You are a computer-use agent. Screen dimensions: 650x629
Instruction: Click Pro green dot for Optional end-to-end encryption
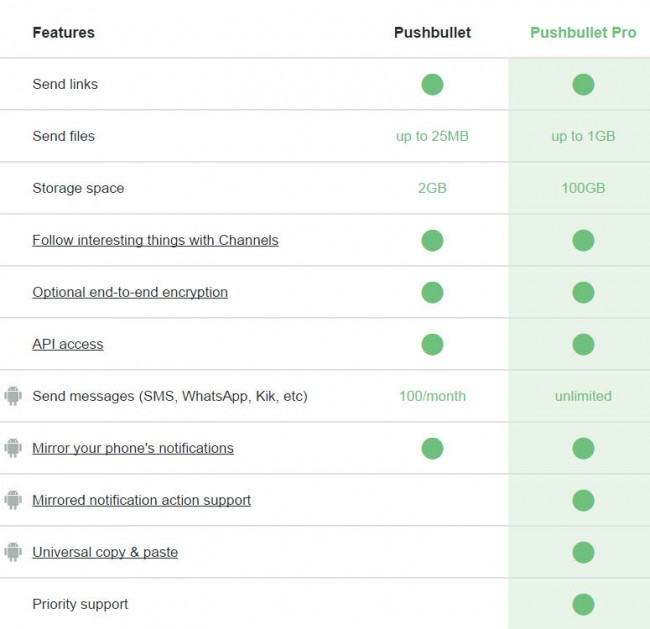583,292
